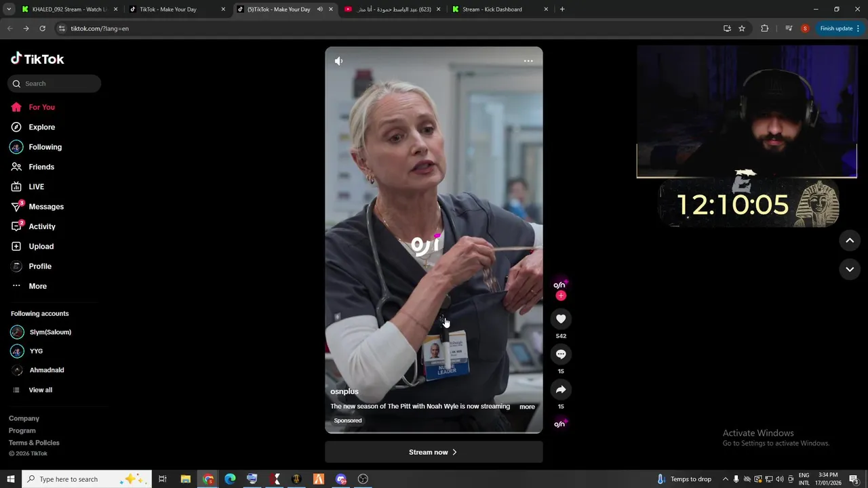Open the video three-dots options menu
868x488 pixels.
(x=528, y=61)
